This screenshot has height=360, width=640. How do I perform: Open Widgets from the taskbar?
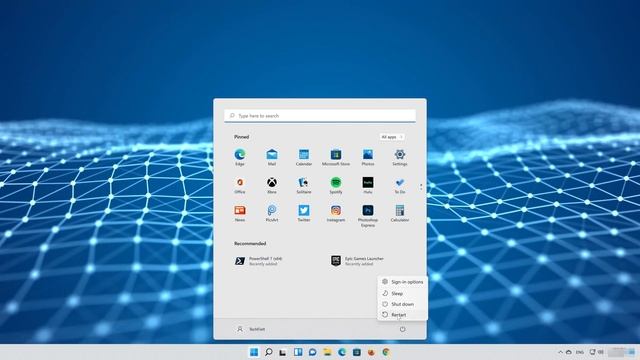298,352
